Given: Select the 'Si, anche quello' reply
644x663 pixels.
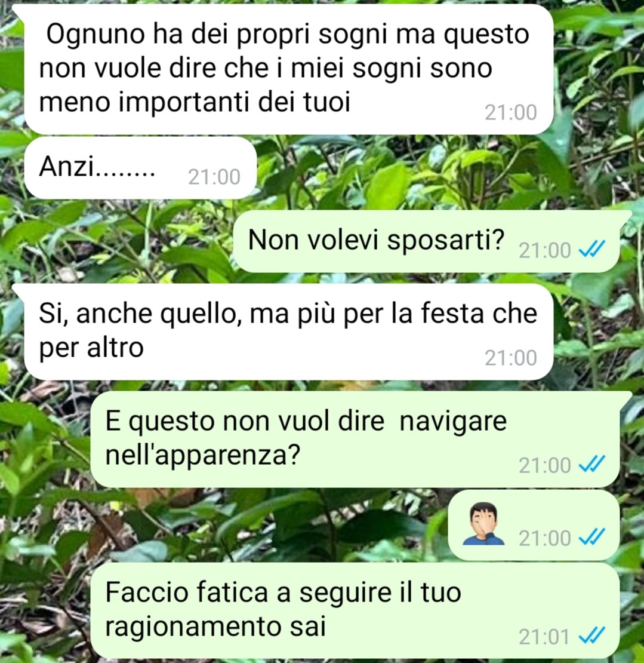Looking at the screenshot, I should (289, 331).
